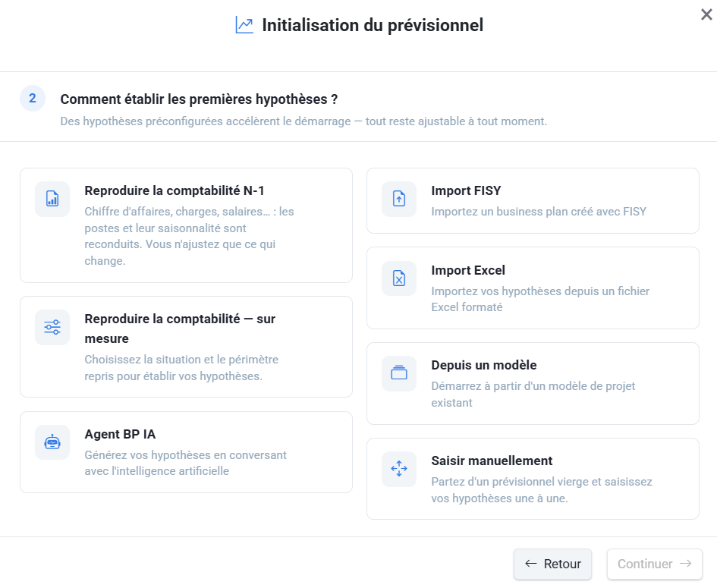
Task: Click the trend chart icon beside the dialog title
Action: coord(244,25)
